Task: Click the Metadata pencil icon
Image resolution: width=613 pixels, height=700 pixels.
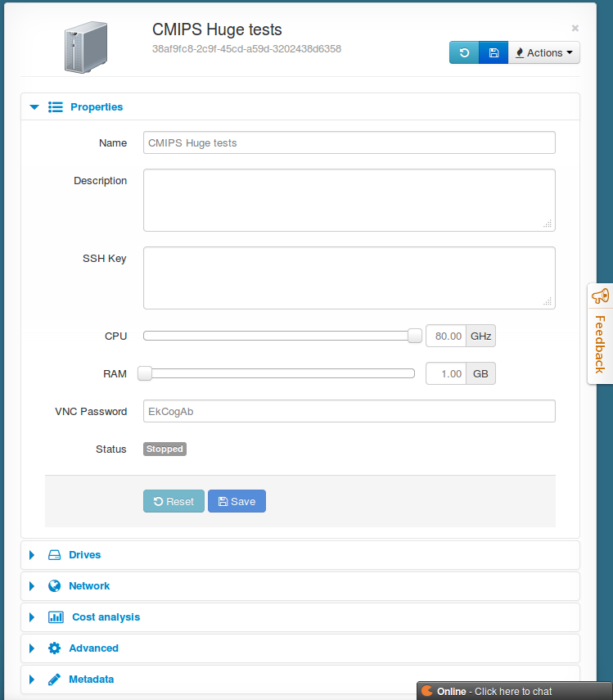Action: tap(55, 680)
